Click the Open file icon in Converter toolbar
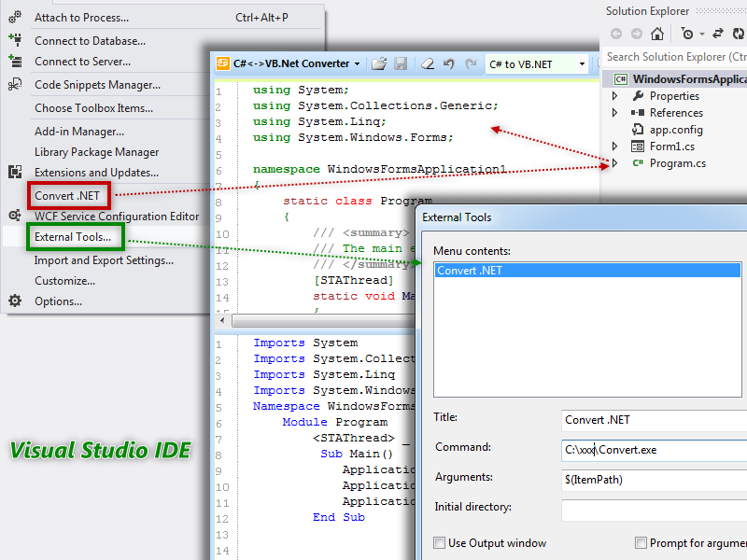This screenshot has height=560, width=747. point(379,63)
